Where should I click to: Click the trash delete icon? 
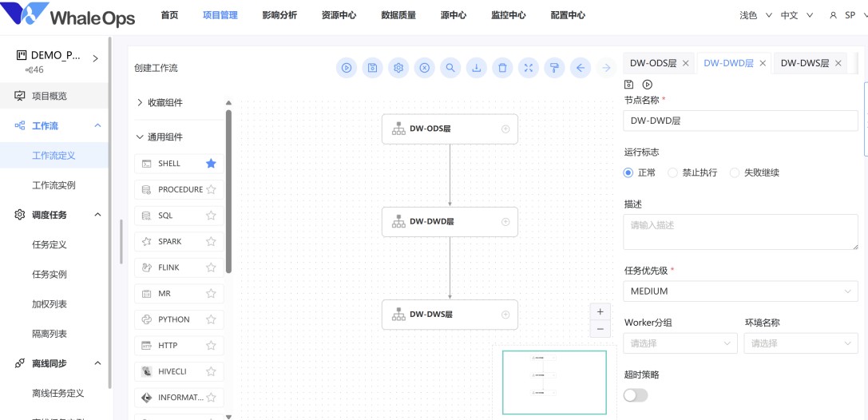[502, 68]
